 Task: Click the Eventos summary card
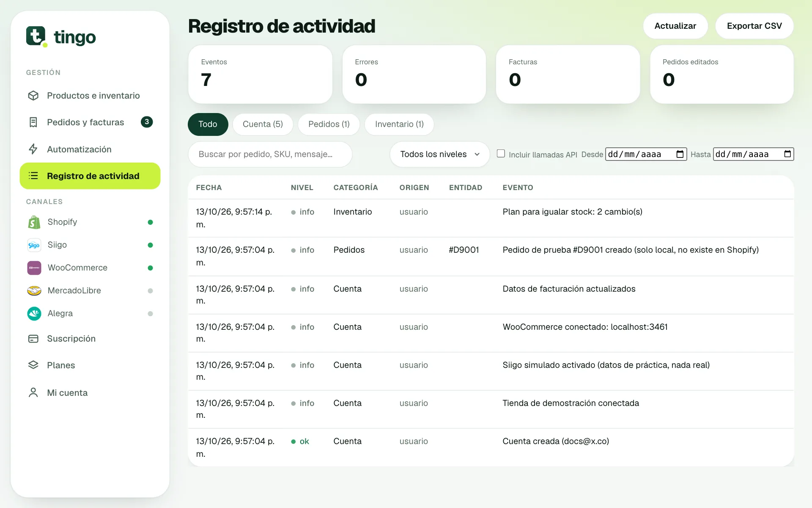260,74
